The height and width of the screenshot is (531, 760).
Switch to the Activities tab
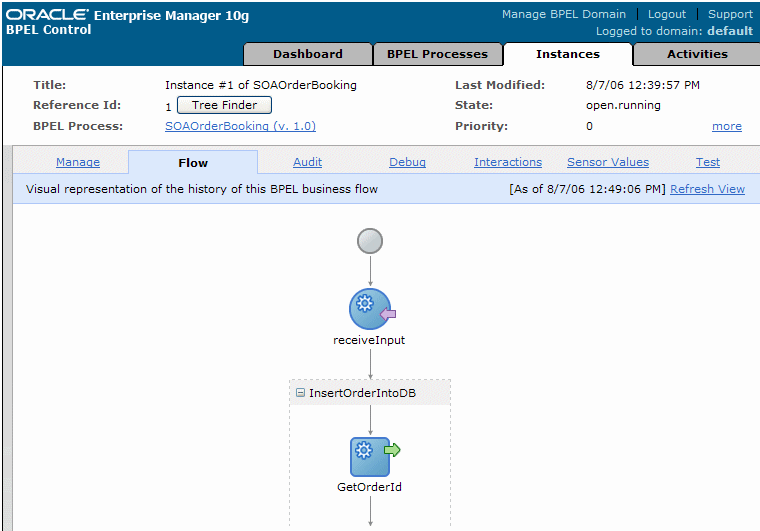697,54
